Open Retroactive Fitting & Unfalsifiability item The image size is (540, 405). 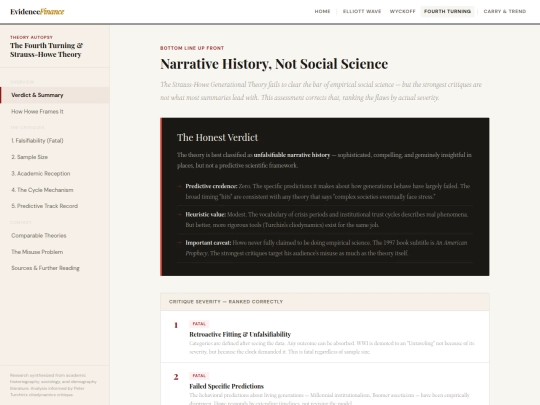tap(240, 334)
